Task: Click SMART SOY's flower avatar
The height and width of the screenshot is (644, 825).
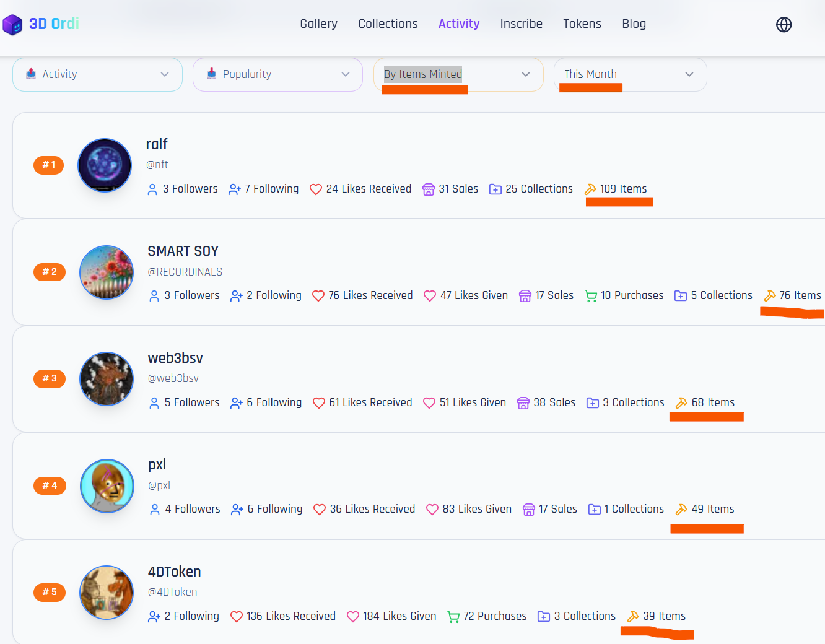Action: tap(107, 272)
